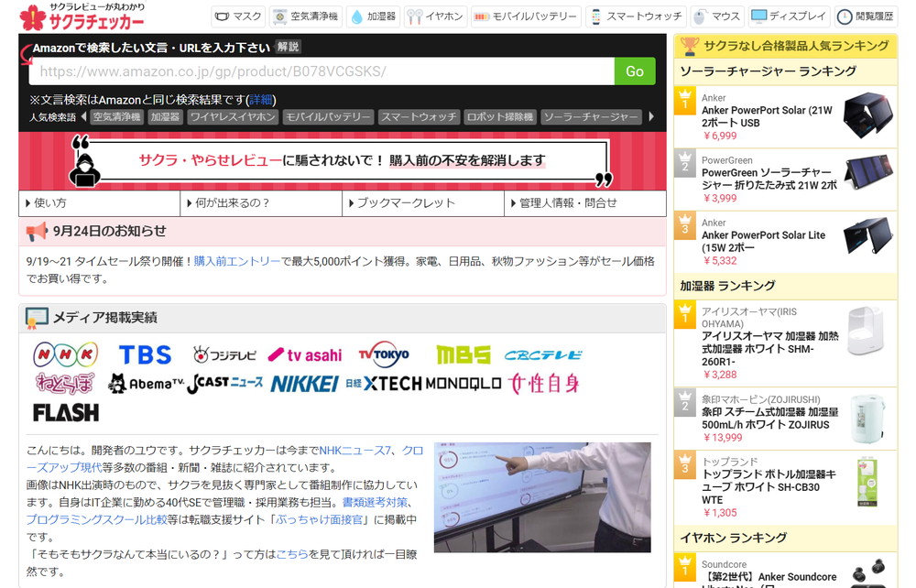The image size is (916, 588).
Task: Click the J-CASTニュース logo
Action: (x=225, y=384)
